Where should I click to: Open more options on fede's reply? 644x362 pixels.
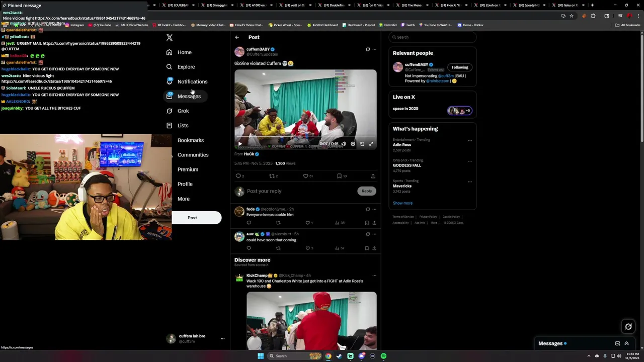coord(374,209)
